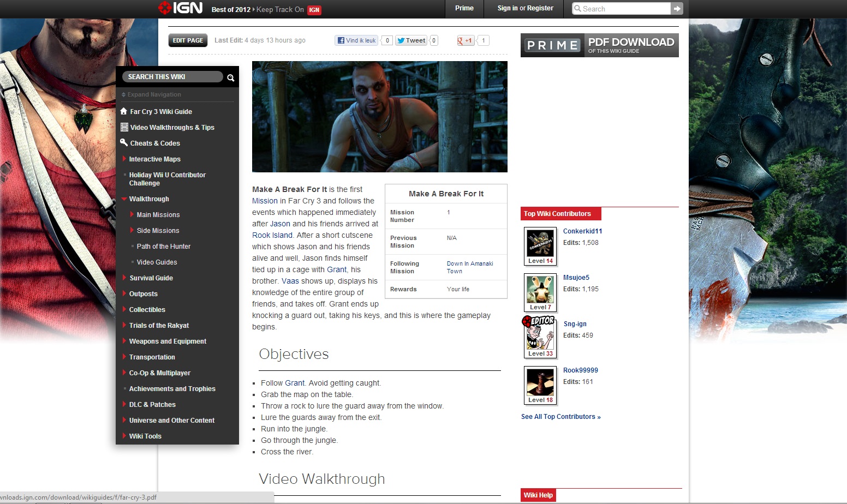Open the Vaas link in intro
This screenshot has height=504, width=847.
coord(290,281)
